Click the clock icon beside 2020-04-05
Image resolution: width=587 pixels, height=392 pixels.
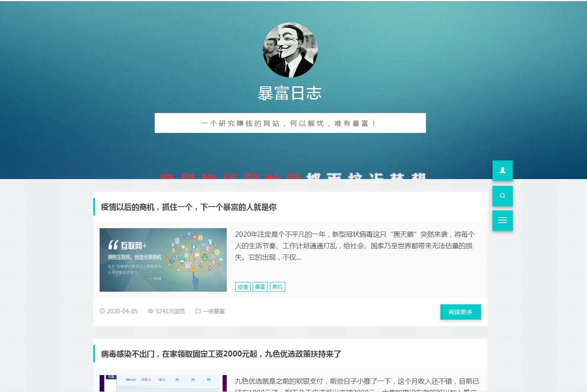(102, 311)
